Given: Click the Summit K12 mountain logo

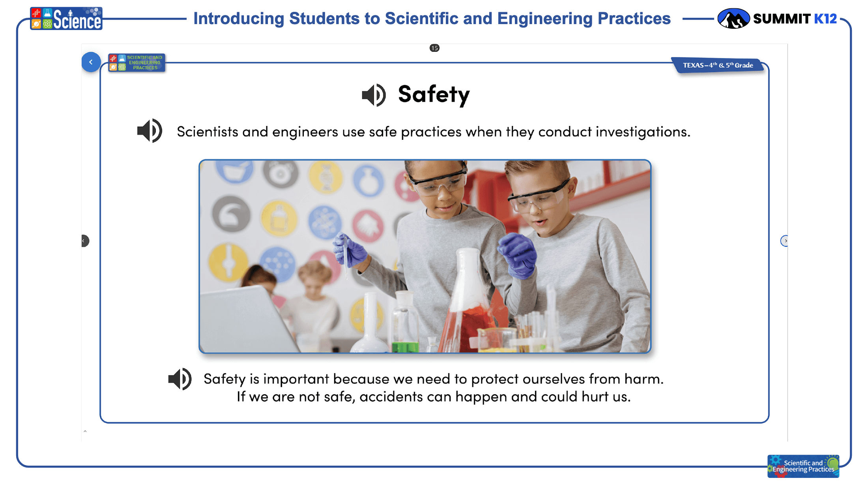Looking at the screenshot, I should coord(733,19).
